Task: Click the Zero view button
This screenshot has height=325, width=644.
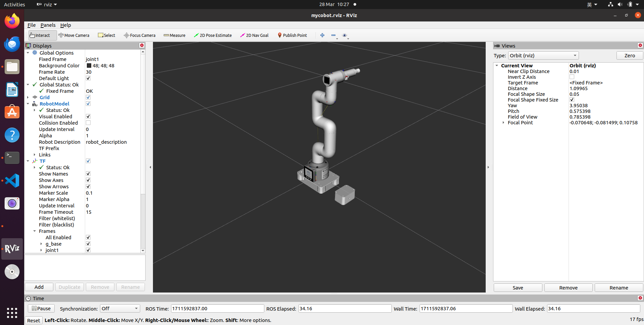Action: [x=630, y=56]
